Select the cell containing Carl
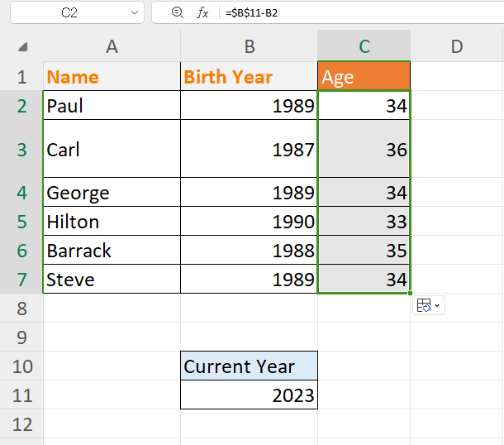This screenshot has width=504, height=445. click(x=112, y=149)
